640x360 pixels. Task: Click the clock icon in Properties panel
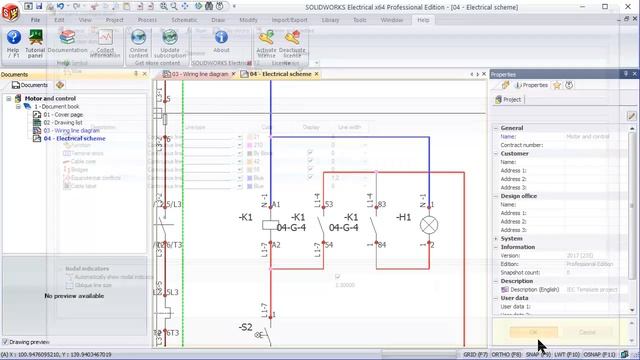pyautogui.click(x=569, y=85)
